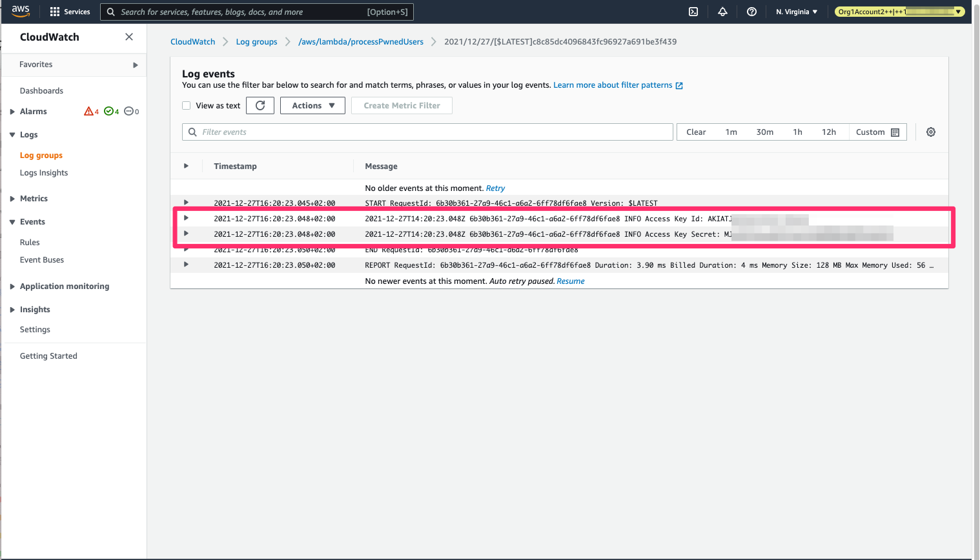Open /aws/lambda/processPwnedUsers breadcrumb link
Viewport: 980px width, 560px height.
(x=361, y=42)
